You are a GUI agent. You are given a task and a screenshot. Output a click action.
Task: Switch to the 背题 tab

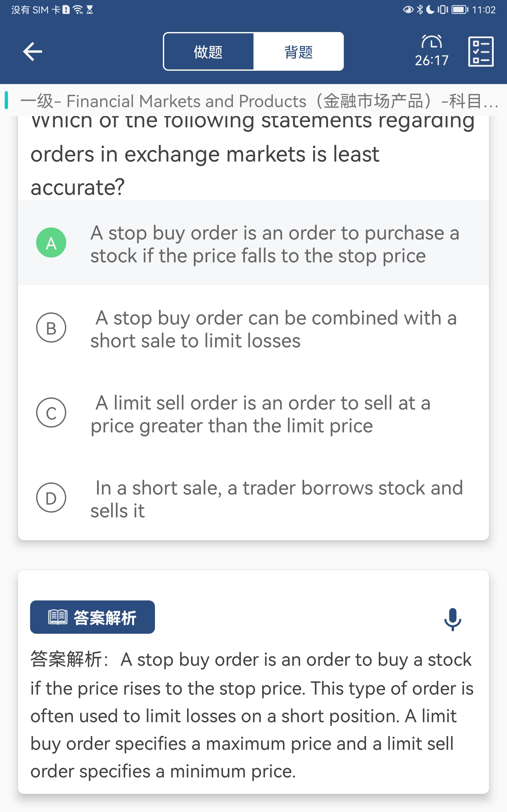coord(298,52)
